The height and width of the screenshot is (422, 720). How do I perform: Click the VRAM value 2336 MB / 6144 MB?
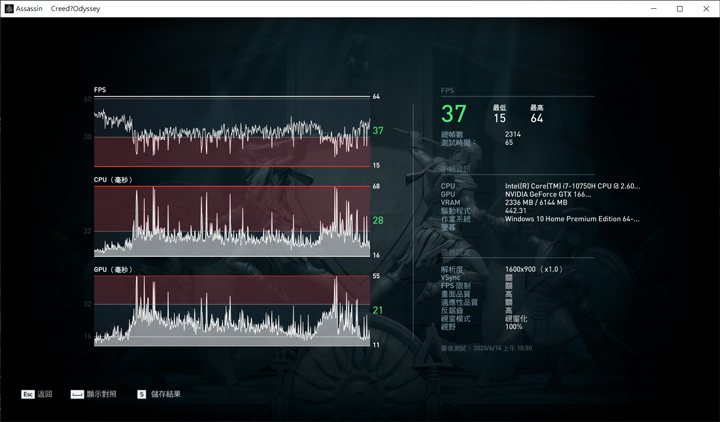pyautogui.click(x=536, y=203)
